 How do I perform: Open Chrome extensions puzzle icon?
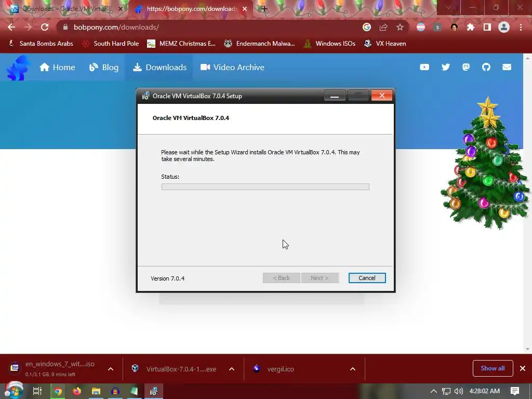pyautogui.click(x=470, y=27)
